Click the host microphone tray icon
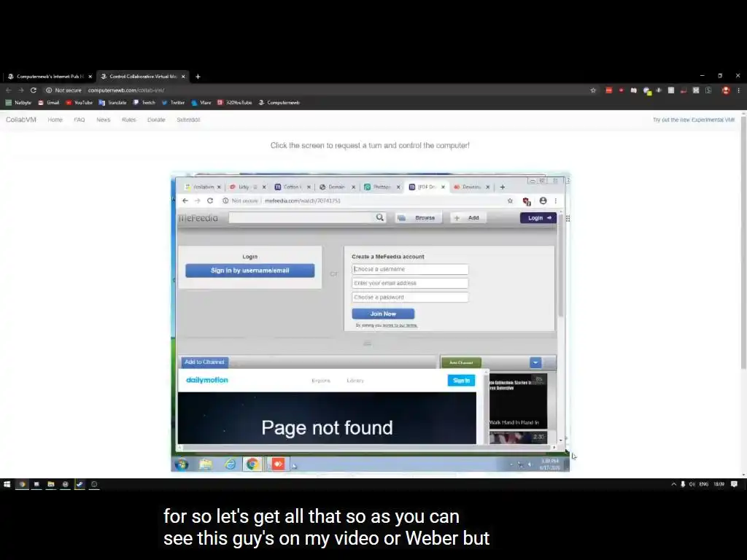747x560 pixels. click(x=683, y=484)
